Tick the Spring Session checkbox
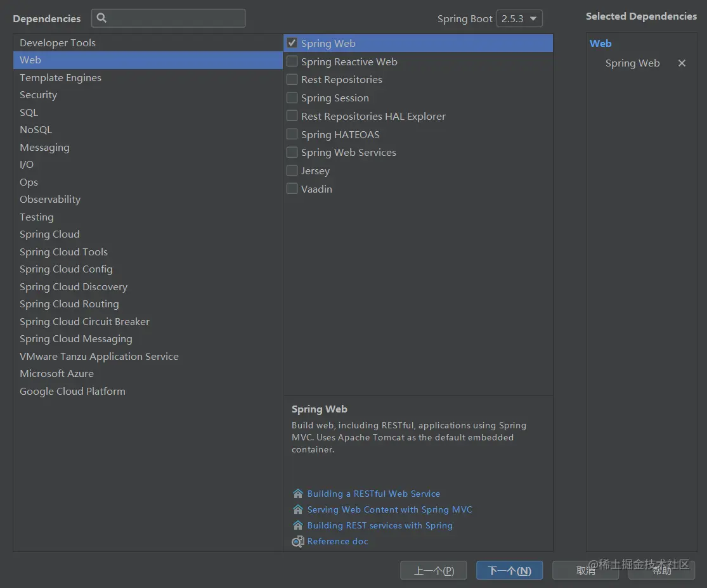The image size is (707, 588). pos(292,98)
